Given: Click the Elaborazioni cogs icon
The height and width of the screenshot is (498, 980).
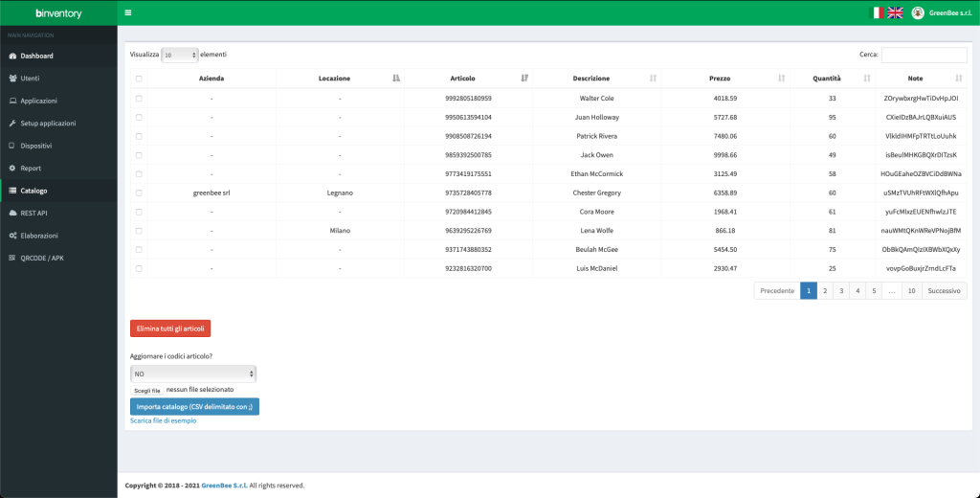Looking at the screenshot, I should point(11,236).
